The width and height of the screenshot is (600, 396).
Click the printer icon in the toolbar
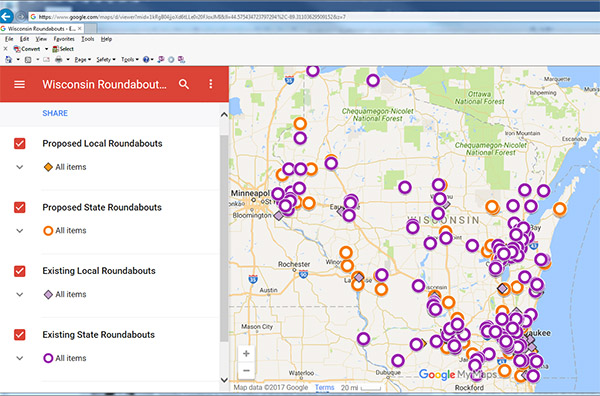point(59,60)
